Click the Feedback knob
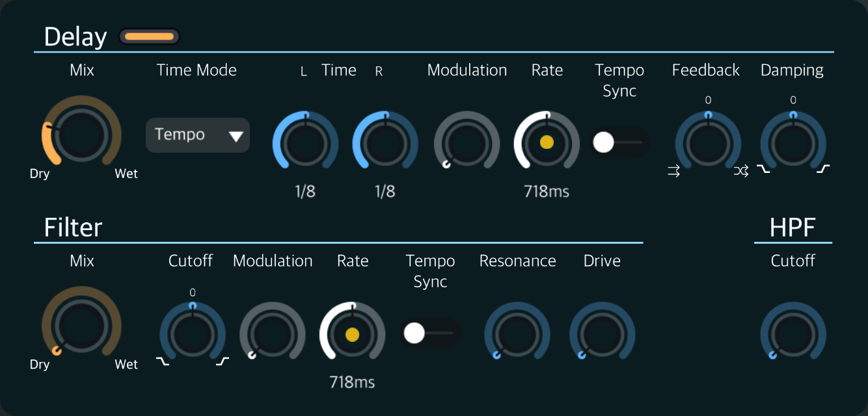868x416 pixels. coord(707,143)
